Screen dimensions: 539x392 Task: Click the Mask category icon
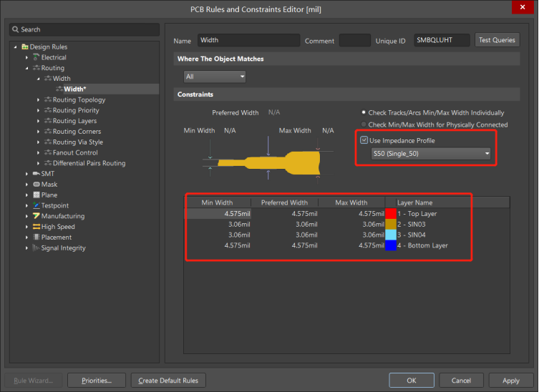tap(37, 185)
